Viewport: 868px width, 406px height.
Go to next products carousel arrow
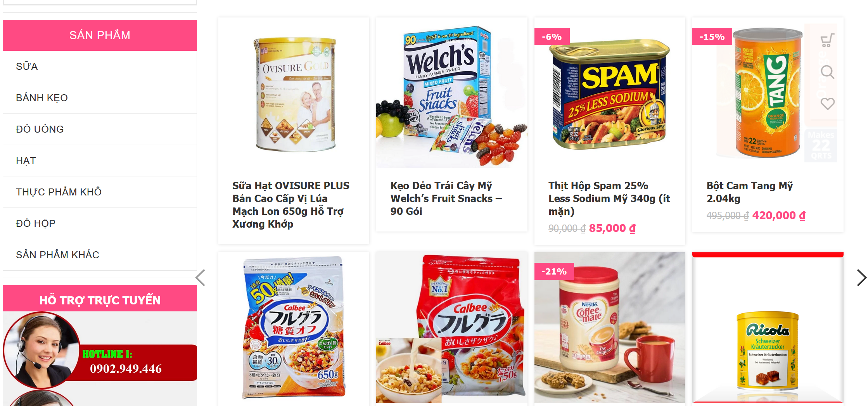pyautogui.click(x=861, y=278)
